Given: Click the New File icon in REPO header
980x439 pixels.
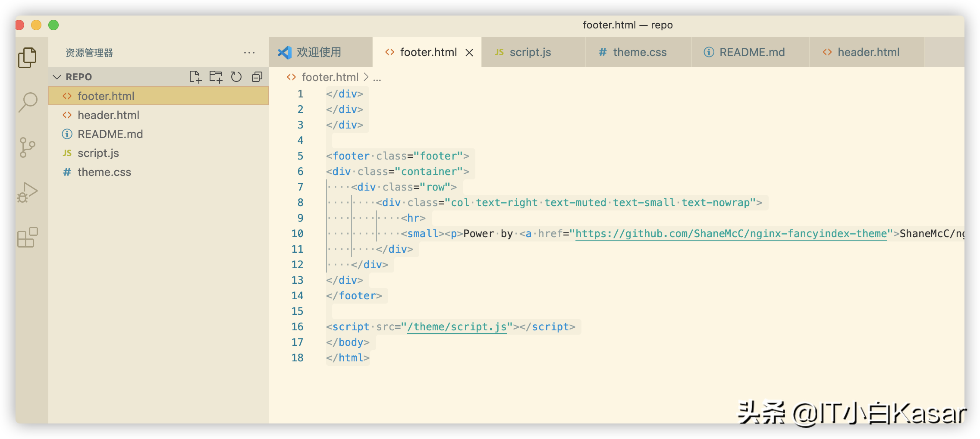Looking at the screenshot, I should coord(195,77).
